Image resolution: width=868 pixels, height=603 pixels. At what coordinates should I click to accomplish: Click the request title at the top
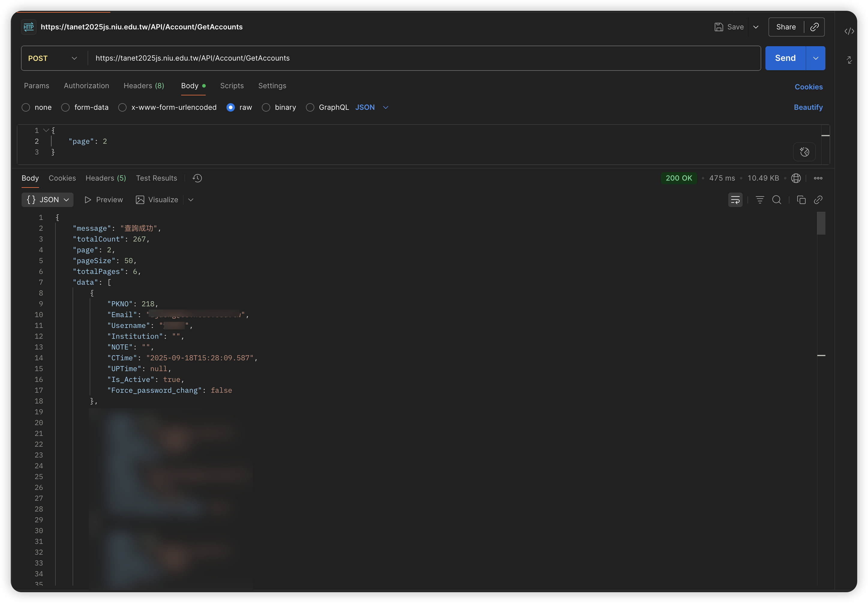pos(142,27)
